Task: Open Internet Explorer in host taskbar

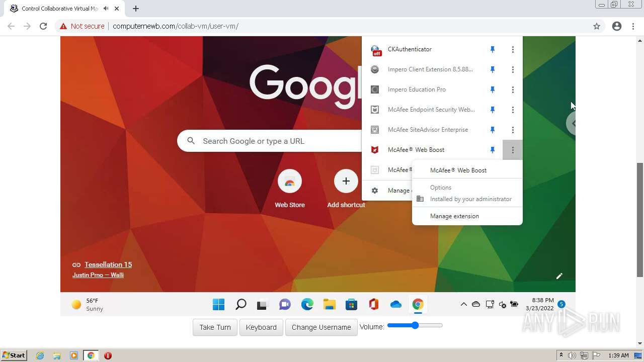Action: tap(40, 355)
